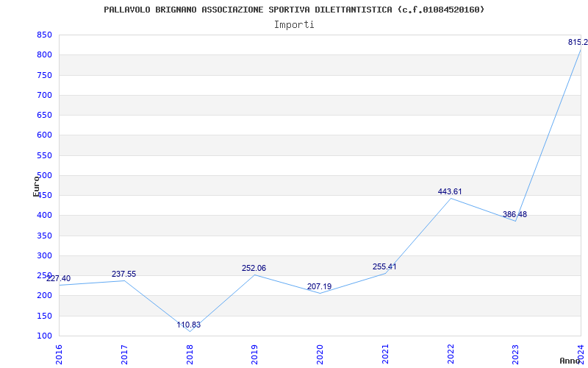
Task: Click the 443.61 data point label
Action: coord(450,192)
